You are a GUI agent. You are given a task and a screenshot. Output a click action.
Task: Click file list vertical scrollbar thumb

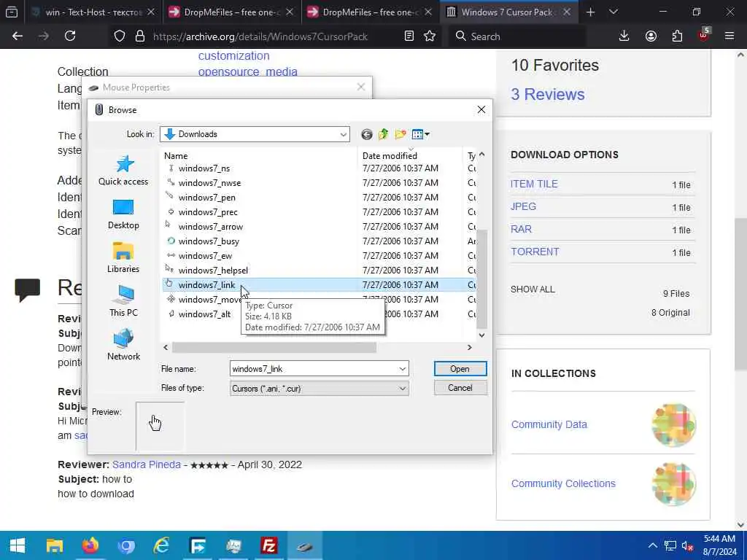(481, 279)
